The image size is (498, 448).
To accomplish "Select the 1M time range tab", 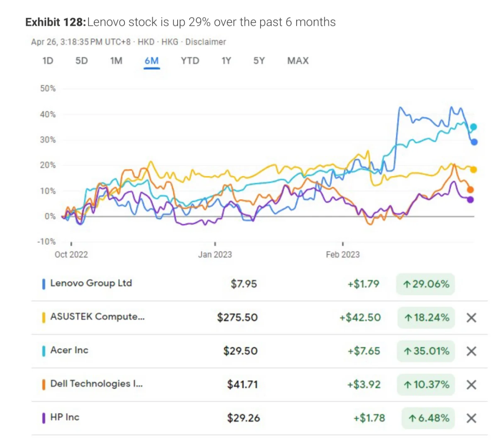I will [x=116, y=61].
